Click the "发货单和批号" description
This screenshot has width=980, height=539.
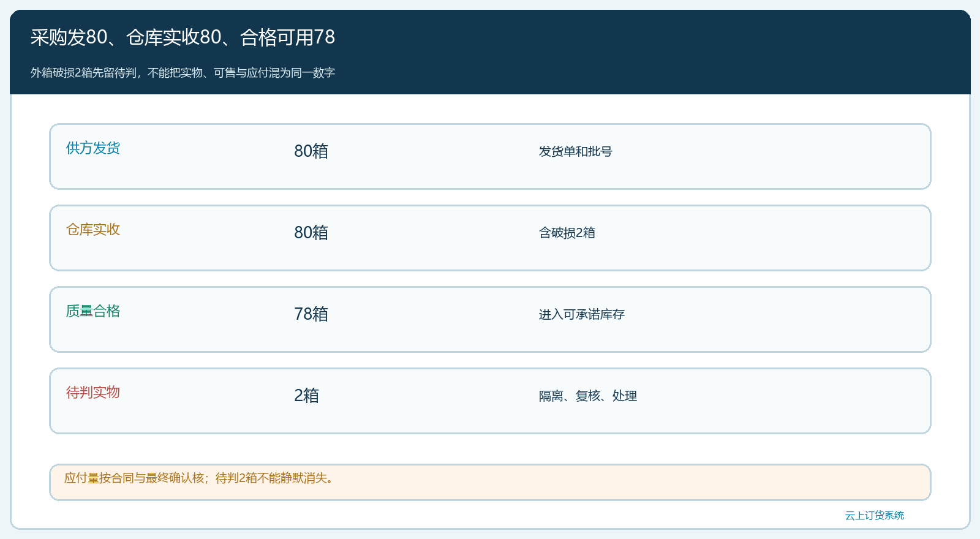point(576,151)
